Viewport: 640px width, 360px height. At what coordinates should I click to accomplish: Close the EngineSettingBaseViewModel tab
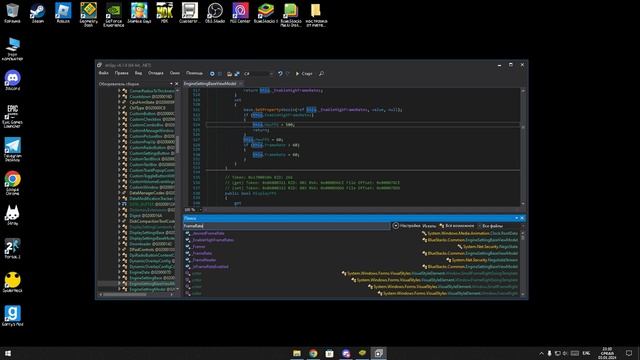(241, 83)
